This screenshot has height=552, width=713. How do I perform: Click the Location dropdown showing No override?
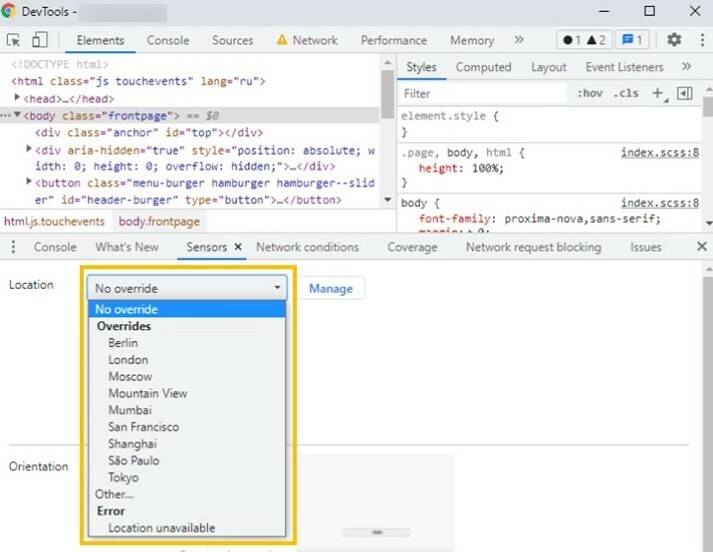(x=187, y=288)
